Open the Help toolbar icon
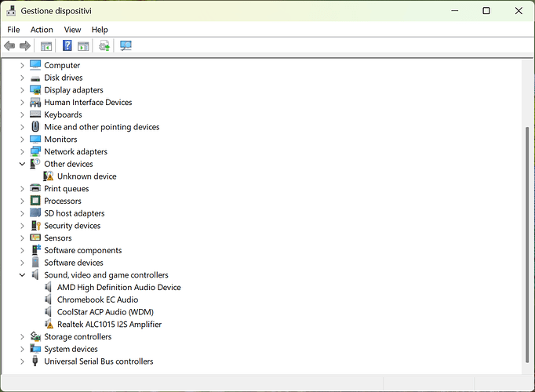 [67, 45]
